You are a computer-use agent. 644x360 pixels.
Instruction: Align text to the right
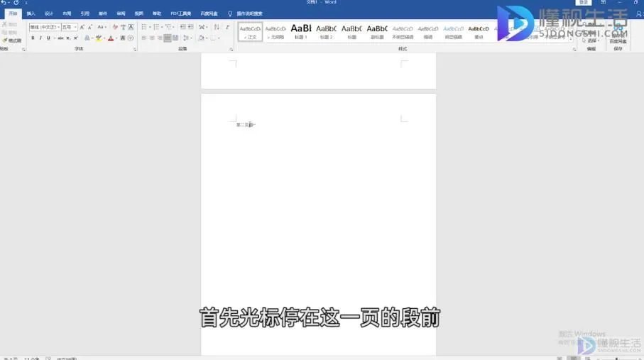[160, 38]
